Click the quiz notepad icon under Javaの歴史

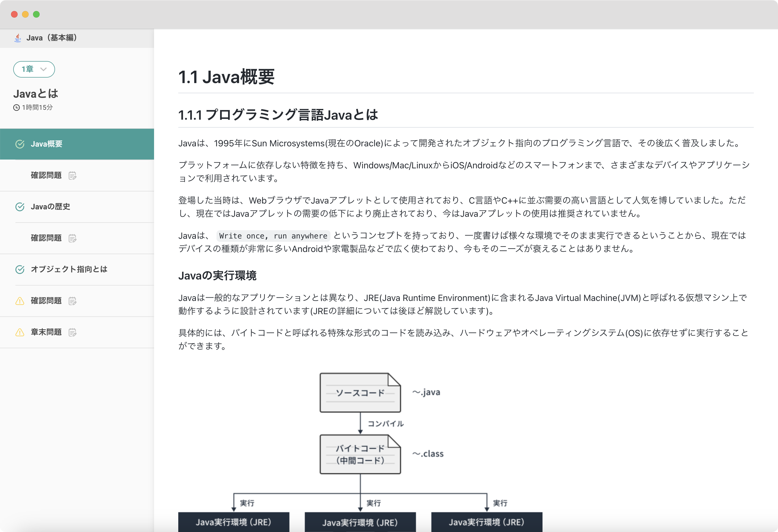coord(72,238)
